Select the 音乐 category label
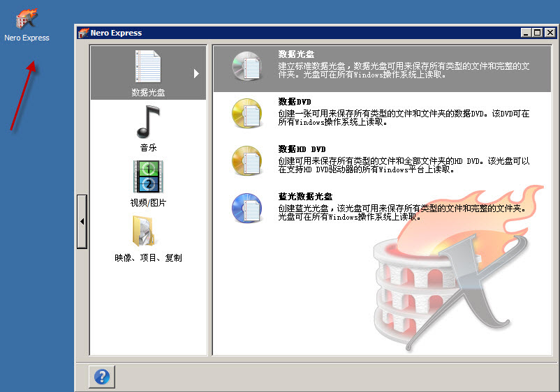Viewport: 560px width, 392px height. (148, 148)
